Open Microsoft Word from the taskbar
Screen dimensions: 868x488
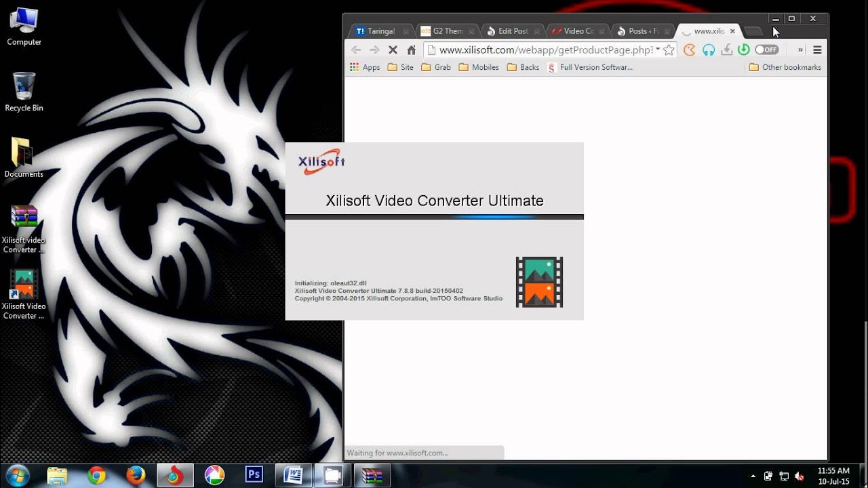(294, 476)
